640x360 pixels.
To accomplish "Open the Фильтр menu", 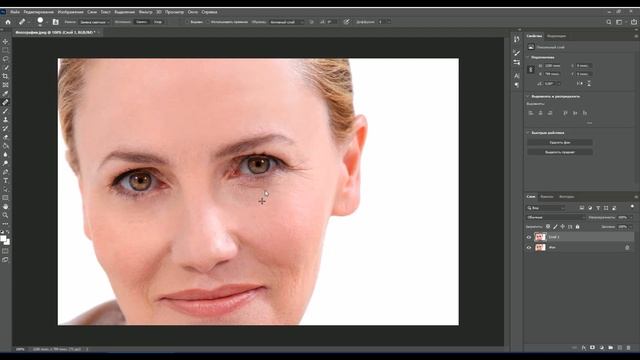I will coord(145,12).
